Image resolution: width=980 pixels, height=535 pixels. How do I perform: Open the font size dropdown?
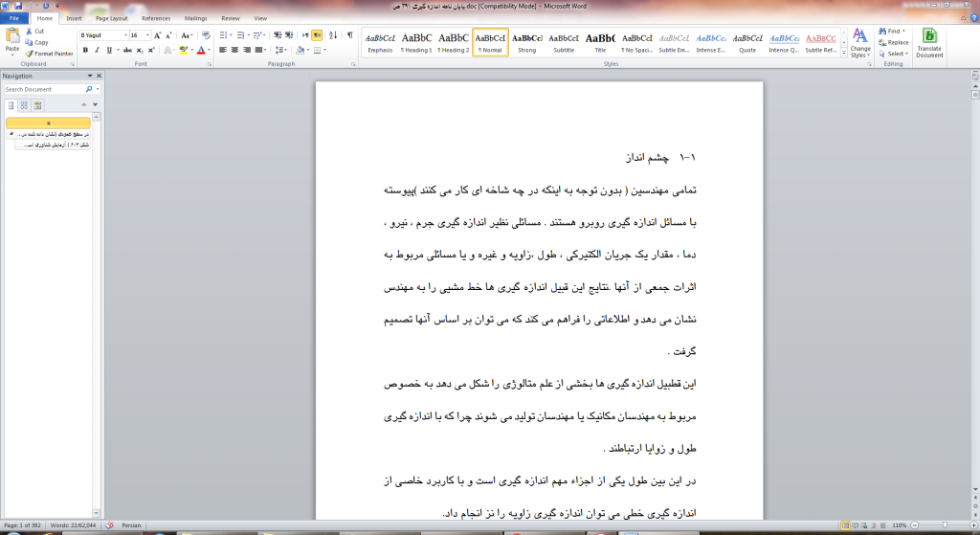point(146,35)
